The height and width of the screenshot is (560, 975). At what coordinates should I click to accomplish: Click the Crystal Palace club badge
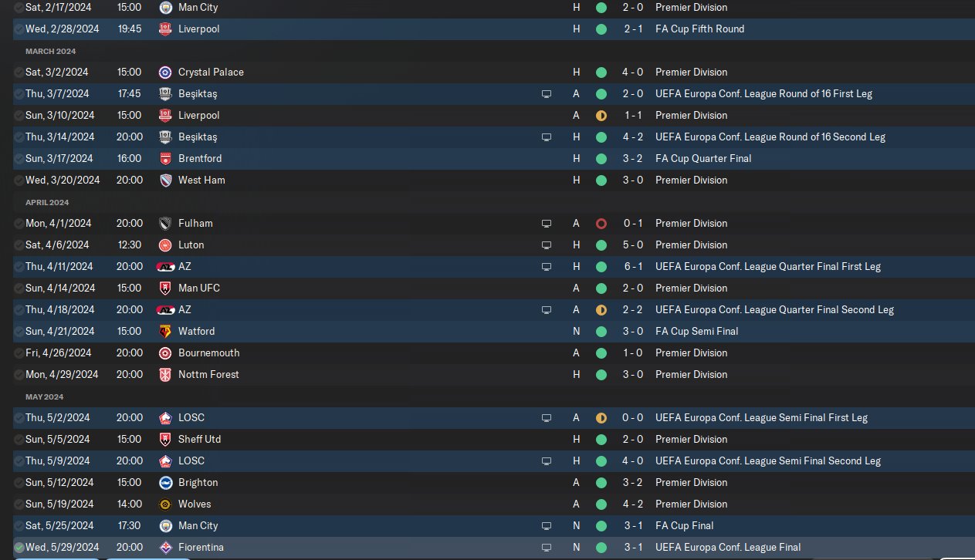click(164, 72)
